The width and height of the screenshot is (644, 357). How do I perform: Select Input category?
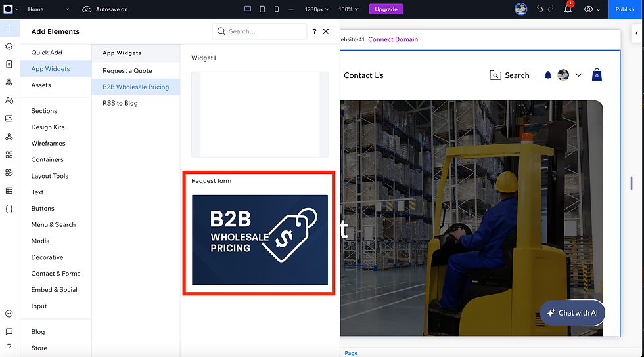(56, 306)
